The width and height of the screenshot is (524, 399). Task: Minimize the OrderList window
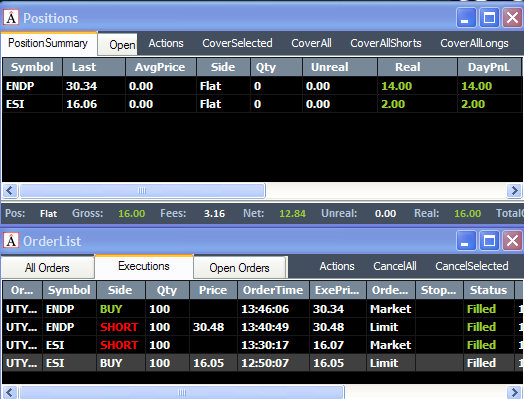pos(466,240)
